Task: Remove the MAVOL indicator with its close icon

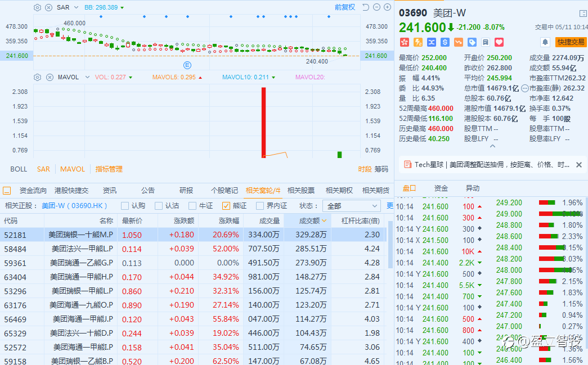Action: pyautogui.click(x=50, y=77)
